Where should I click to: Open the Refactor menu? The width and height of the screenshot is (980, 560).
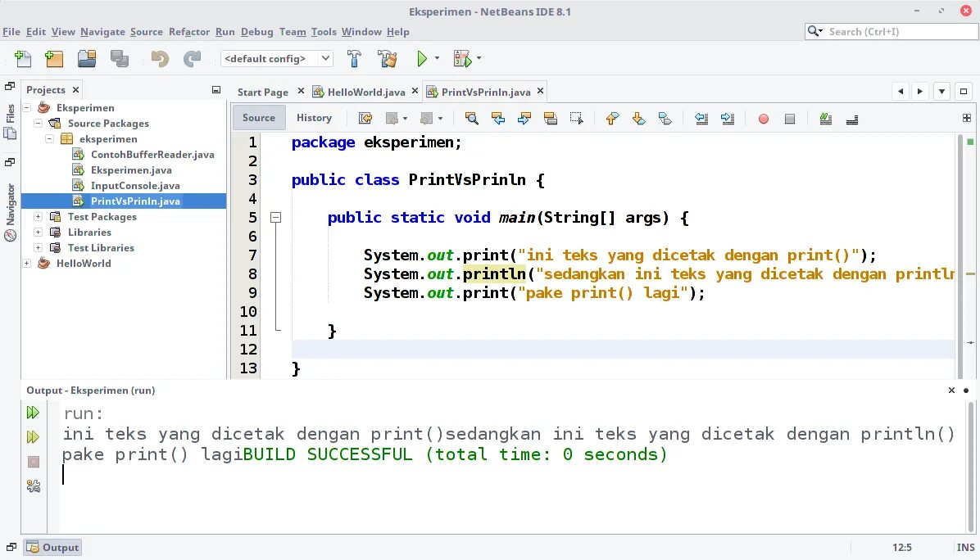(188, 31)
